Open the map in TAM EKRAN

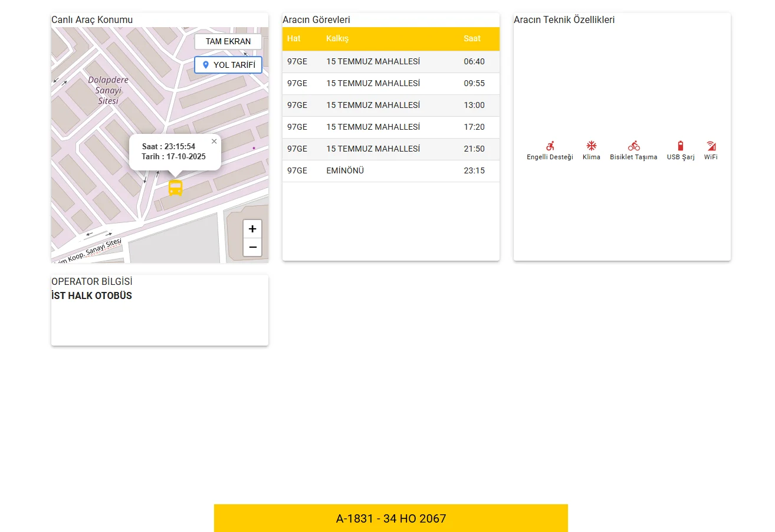click(228, 42)
